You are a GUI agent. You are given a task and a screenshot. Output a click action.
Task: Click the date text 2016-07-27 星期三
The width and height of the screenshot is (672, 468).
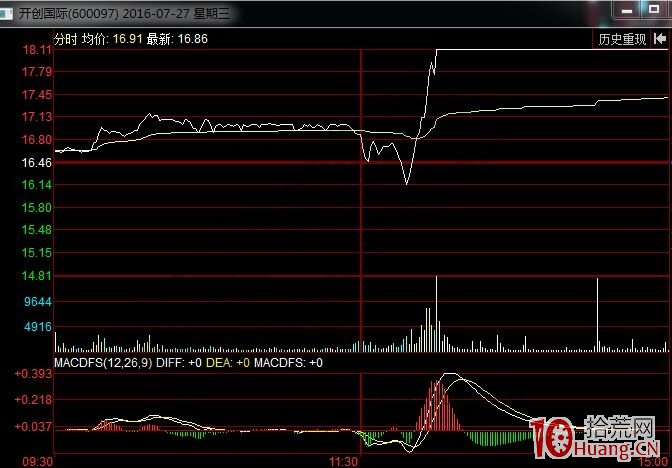point(177,13)
